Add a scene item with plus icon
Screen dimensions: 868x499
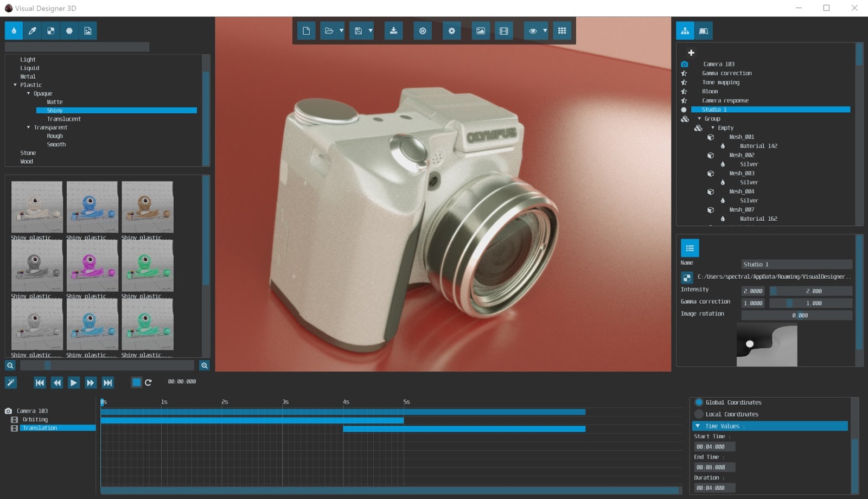(691, 53)
